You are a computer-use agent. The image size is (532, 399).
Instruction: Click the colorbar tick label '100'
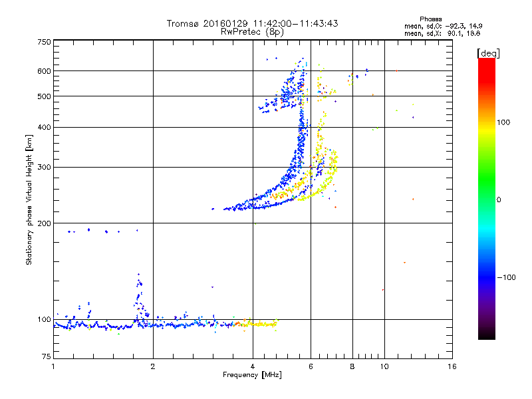503,122
